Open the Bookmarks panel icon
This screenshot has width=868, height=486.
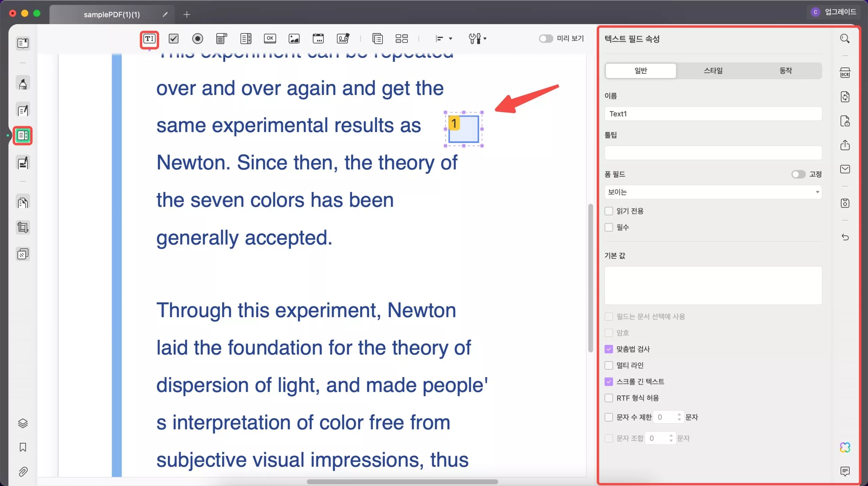(23, 447)
